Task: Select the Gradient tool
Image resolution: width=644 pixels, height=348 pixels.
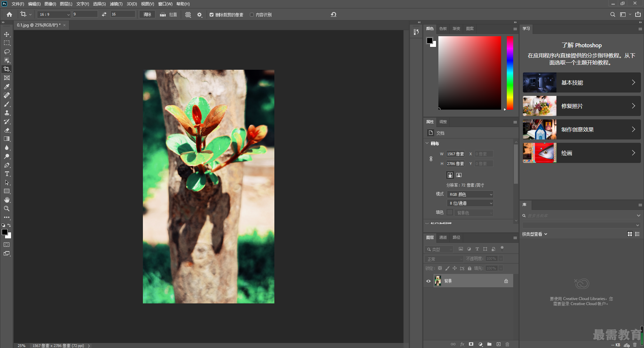Action: tap(7, 139)
